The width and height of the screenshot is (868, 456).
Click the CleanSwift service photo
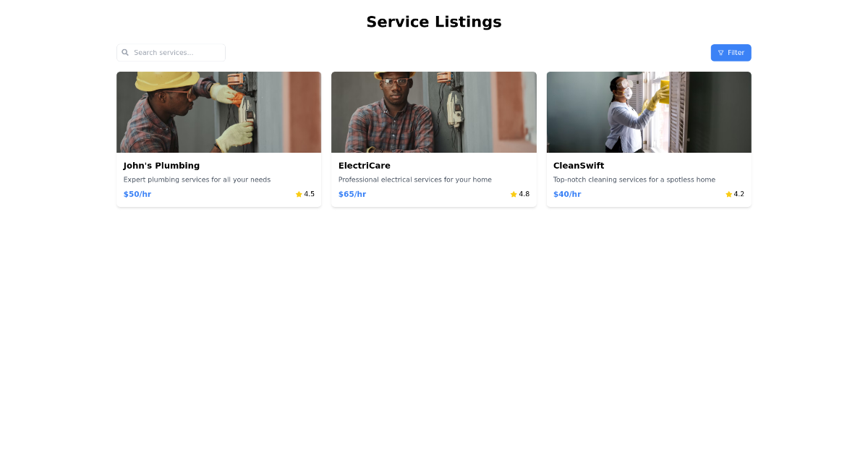(x=649, y=112)
